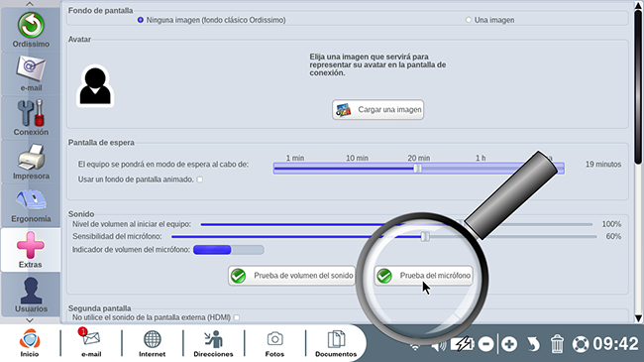The width and height of the screenshot is (644, 362).
Task: Click the vertical scrollbar thumb
Action: [638, 86]
